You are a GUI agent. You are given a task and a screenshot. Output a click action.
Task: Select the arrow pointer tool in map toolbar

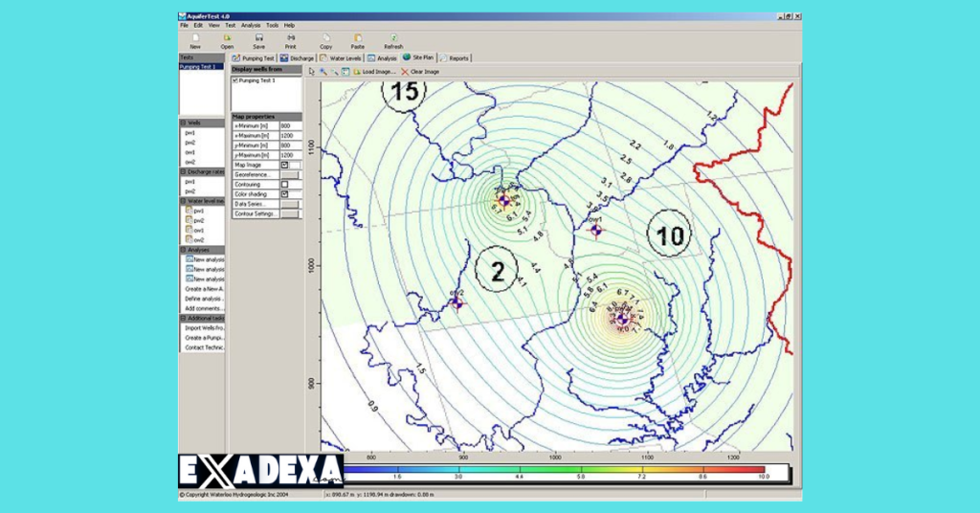click(312, 72)
